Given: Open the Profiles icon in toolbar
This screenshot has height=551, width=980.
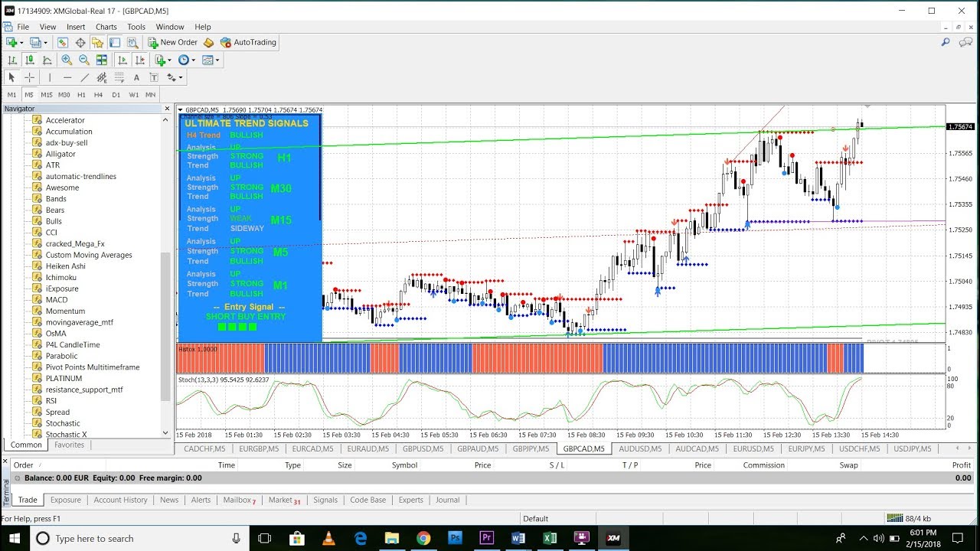Looking at the screenshot, I should click(34, 43).
